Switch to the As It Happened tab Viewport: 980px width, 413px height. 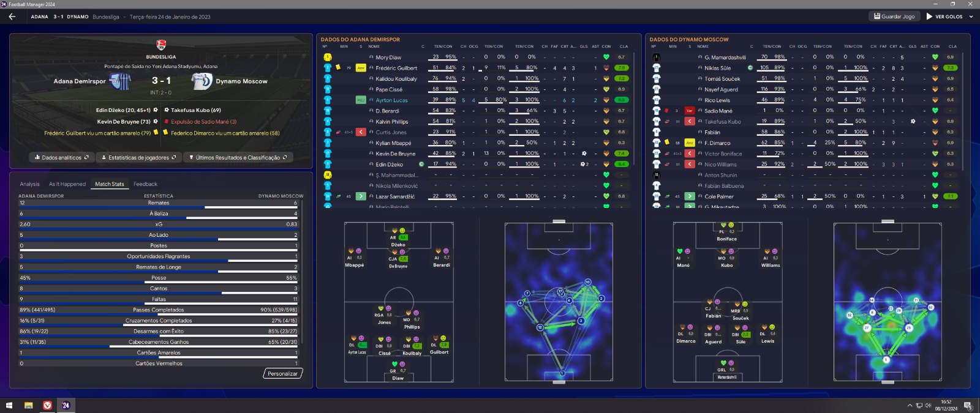click(x=67, y=184)
